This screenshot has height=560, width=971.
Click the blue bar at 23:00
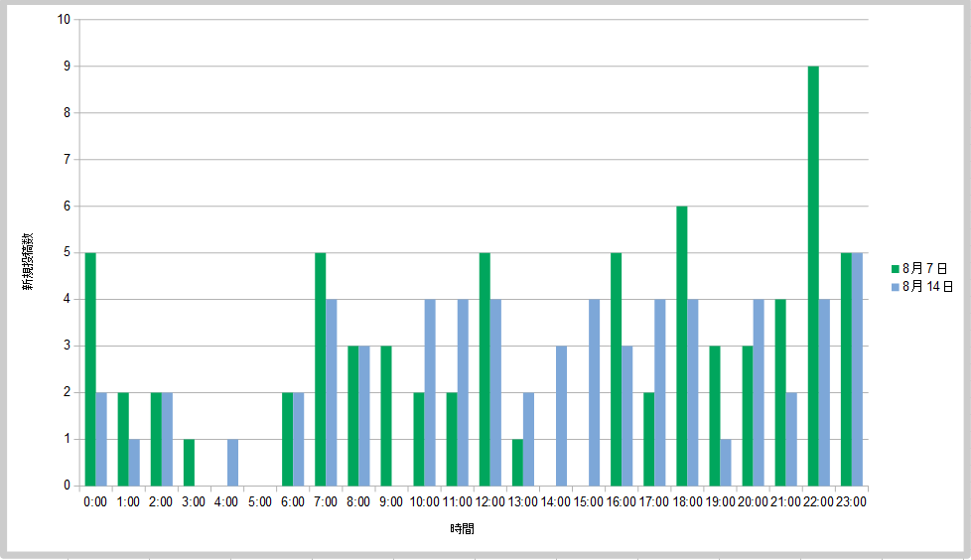(x=857, y=369)
